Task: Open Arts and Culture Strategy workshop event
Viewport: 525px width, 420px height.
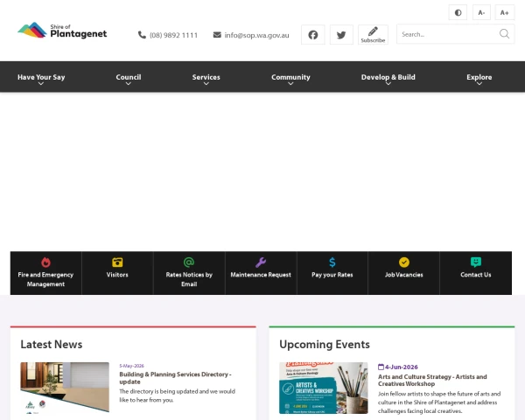Action: [432, 380]
